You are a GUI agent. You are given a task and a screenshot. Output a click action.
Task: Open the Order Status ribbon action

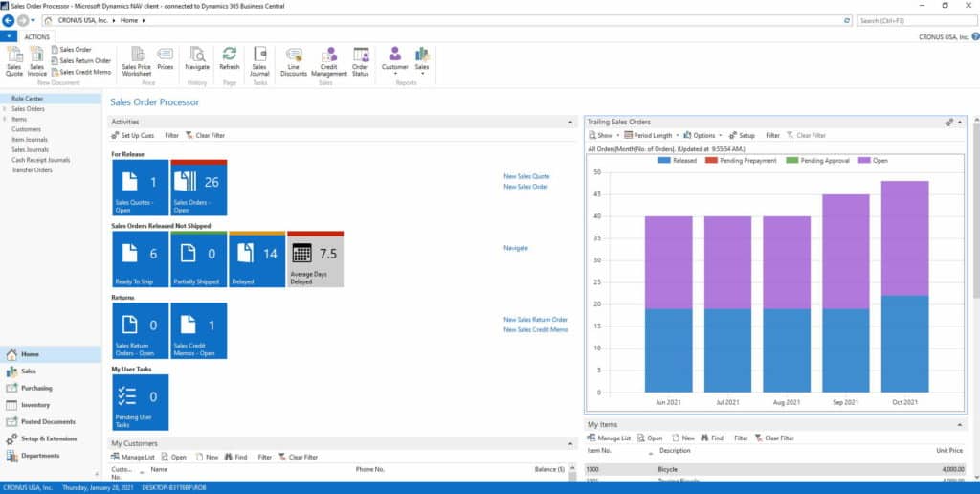click(x=360, y=61)
